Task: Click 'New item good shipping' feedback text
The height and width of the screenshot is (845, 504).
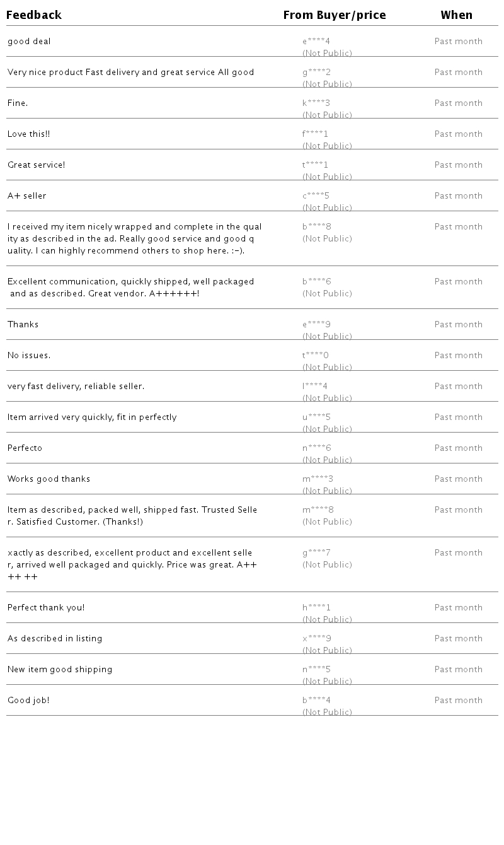Action: [x=60, y=670]
